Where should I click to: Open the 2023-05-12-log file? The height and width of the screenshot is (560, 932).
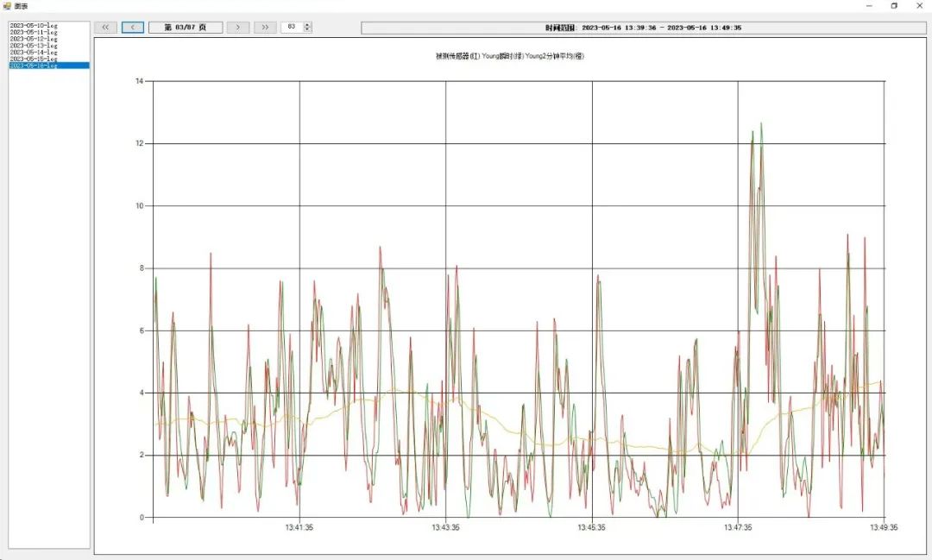pyautogui.click(x=34, y=39)
